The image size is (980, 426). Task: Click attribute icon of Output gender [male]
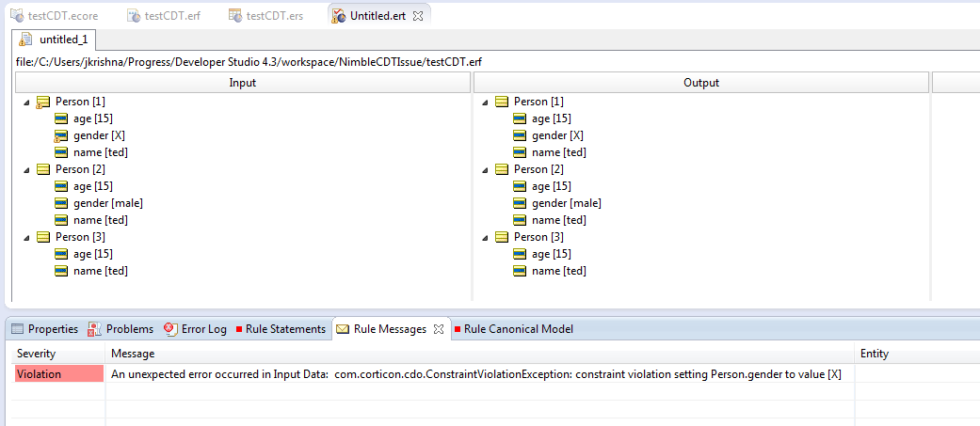click(519, 203)
